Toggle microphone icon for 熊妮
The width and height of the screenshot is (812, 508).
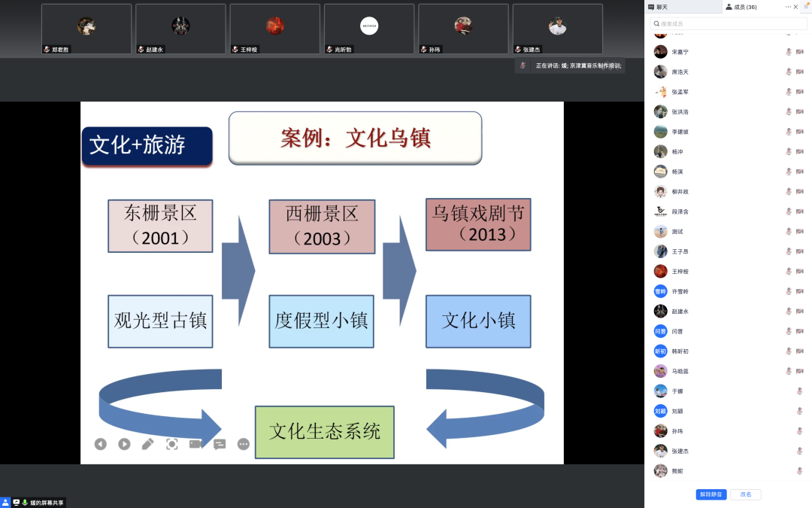click(x=800, y=471)
